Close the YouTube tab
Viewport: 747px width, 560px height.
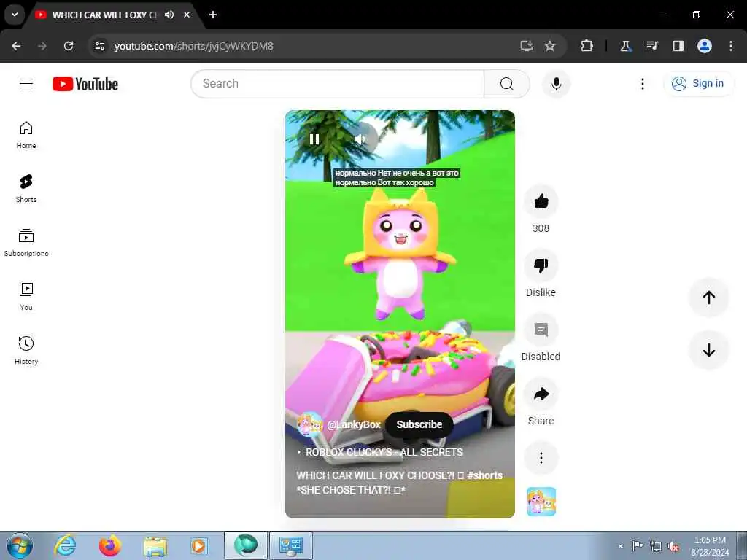pyautogui.click(x=187, y=15)
